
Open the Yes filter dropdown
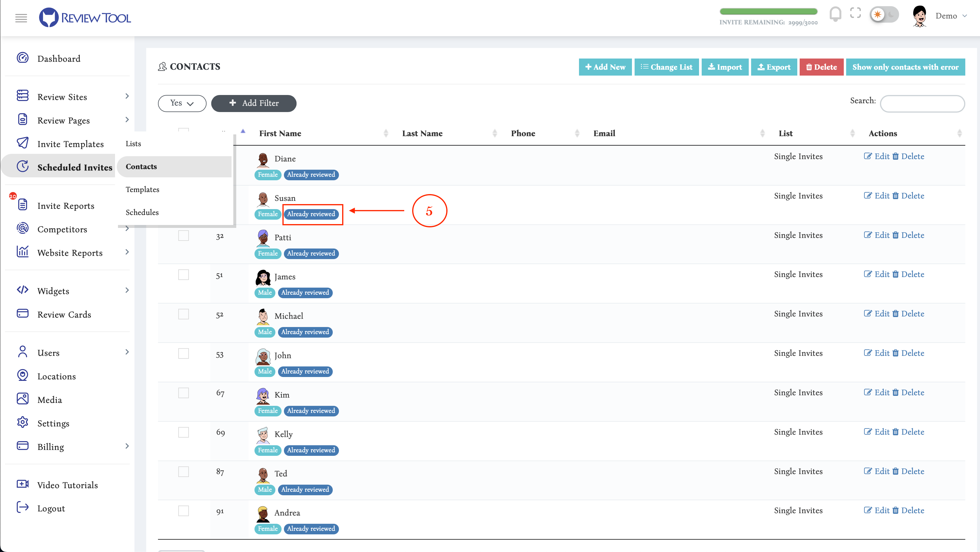point(182,103)
